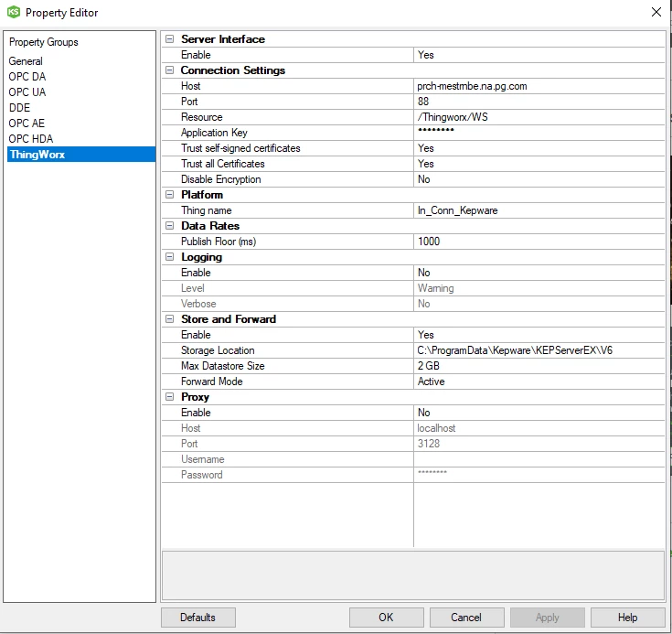This screenshot has height=634, width=672.
Task: Open Help for the Property Editor
Action: point(627,618)
